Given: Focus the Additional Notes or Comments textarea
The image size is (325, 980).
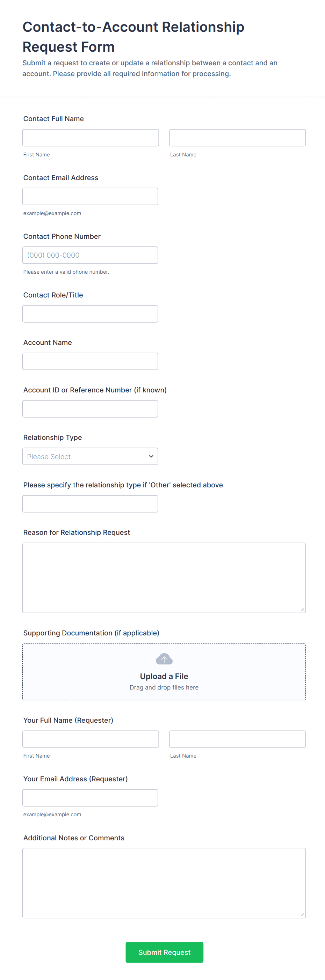Looking at the screenshot, I should (164, 883).
